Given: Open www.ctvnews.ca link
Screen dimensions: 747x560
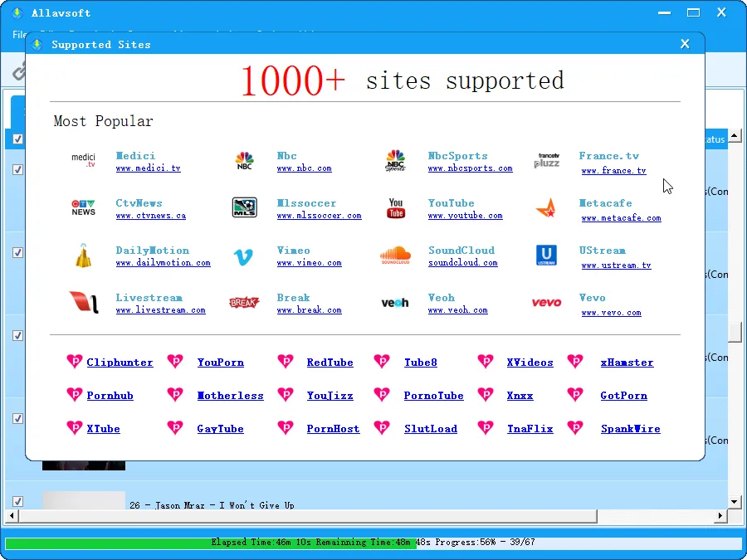Looking at the screenshot, I should pos(150,215).
